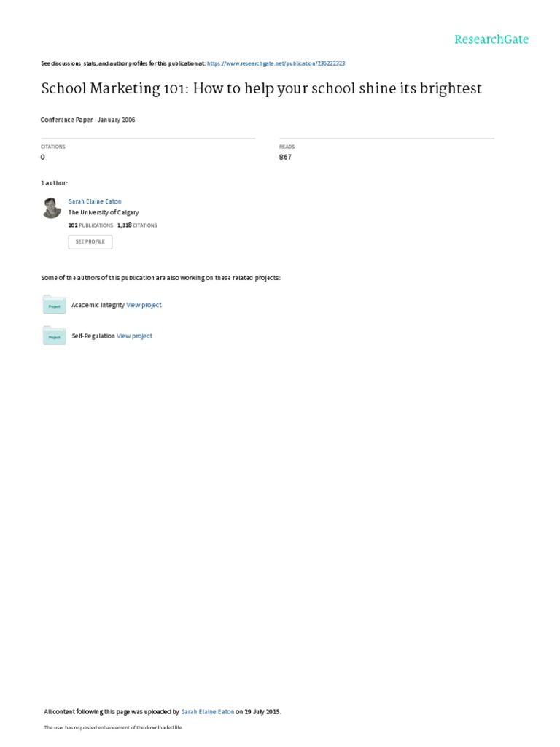Select the School Marketing 101 paper title
Screen dimensions: 560x747
[262, 88]
